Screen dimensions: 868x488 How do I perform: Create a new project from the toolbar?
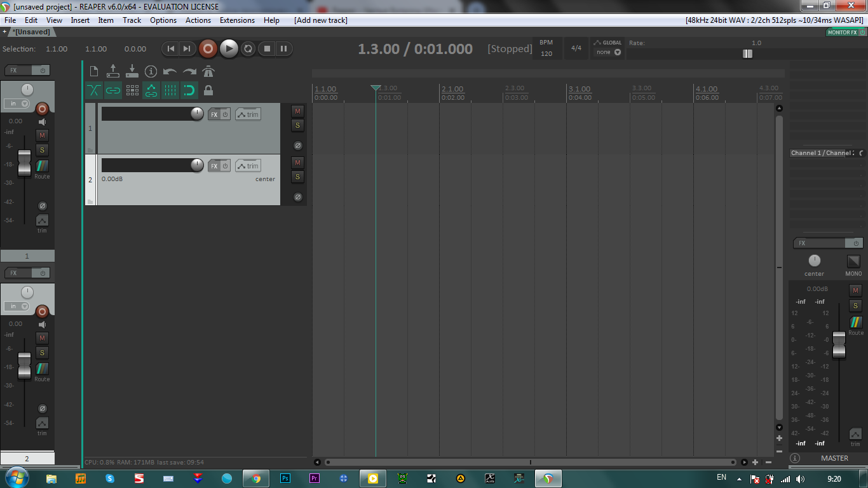[94, 71]
